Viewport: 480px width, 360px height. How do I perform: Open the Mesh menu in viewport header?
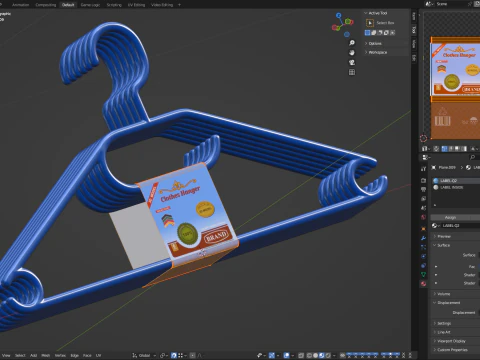[46, 355]
